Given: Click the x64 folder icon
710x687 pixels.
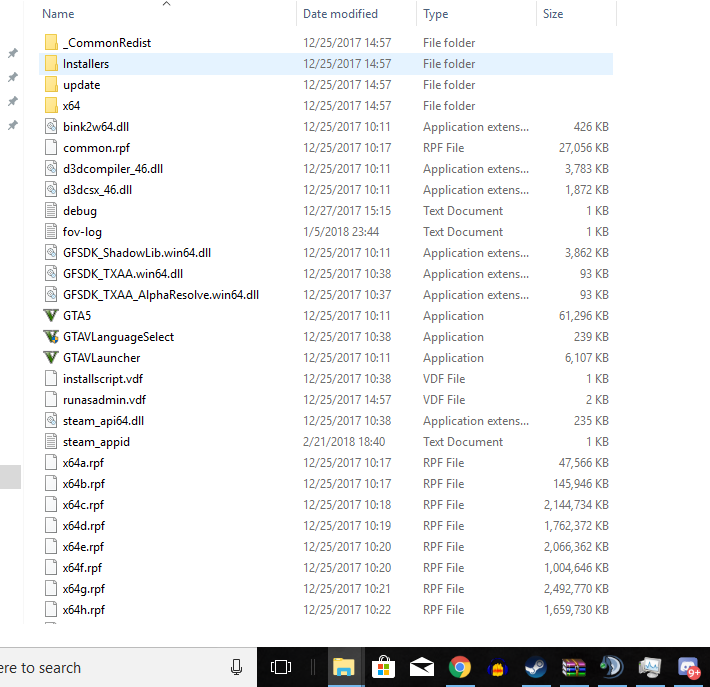Looking at the screenshot, I should pos(51,106).
